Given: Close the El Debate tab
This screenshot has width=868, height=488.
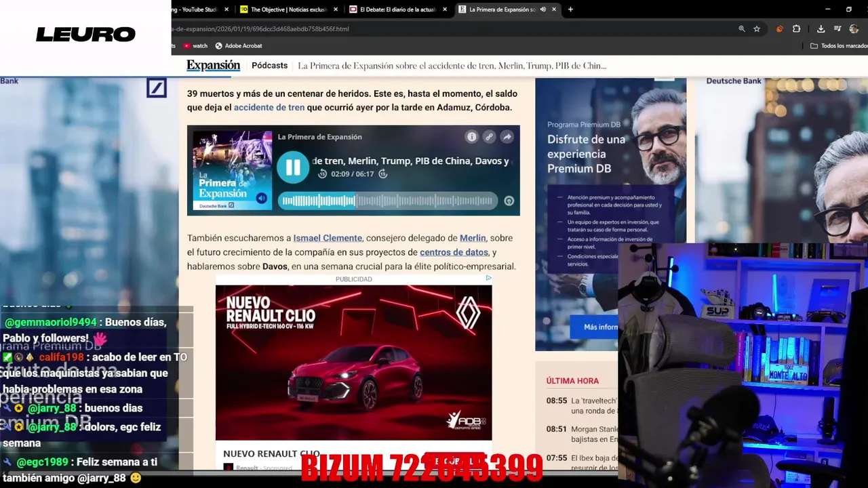Looking at the screenshot, I should [x=445, y=9].
